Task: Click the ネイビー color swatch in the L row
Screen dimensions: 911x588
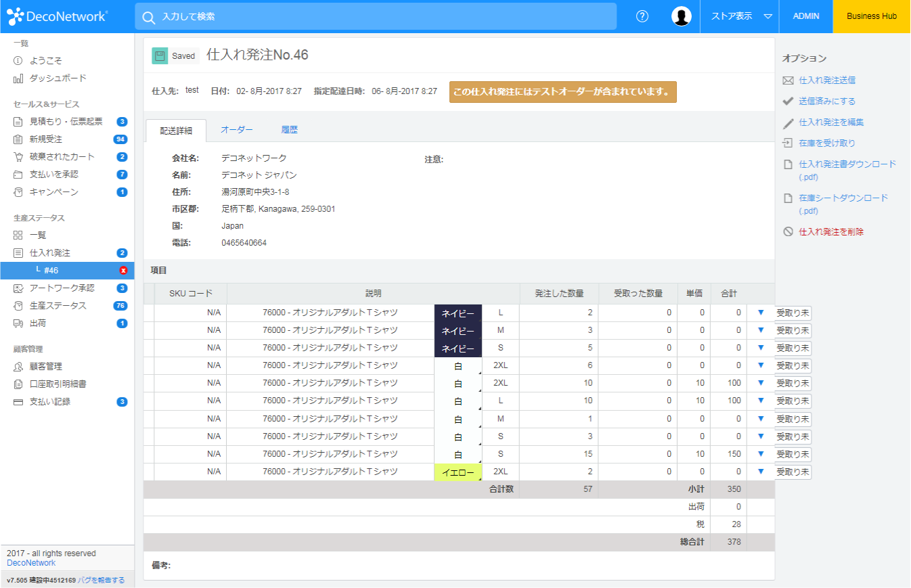Action: click(458, 313)
